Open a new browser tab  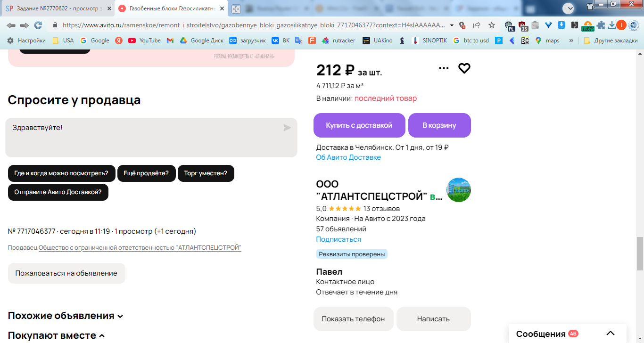click(236, 8)
